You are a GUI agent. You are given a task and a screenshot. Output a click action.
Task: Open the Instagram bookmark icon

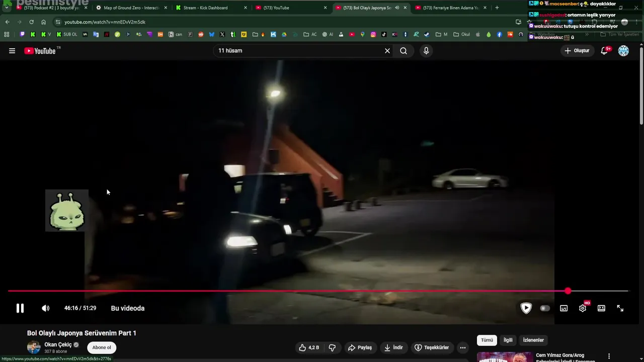pyautogui.click(x=373, y=35)
